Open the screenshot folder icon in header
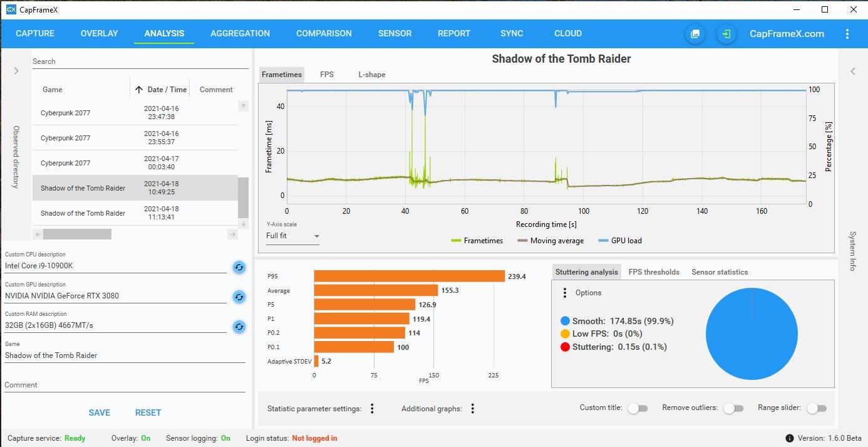This screenshot has height=447, width=868. point(695,34)
